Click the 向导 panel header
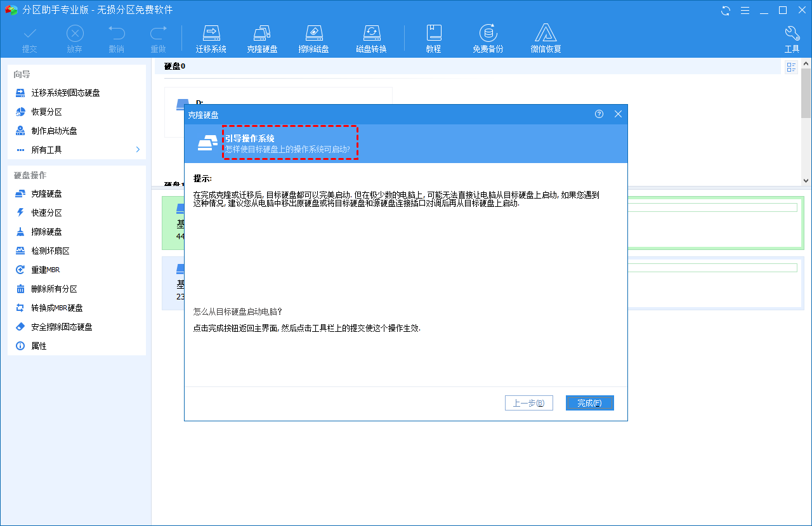This screenshot has height=526, width=812. point(22,74)
